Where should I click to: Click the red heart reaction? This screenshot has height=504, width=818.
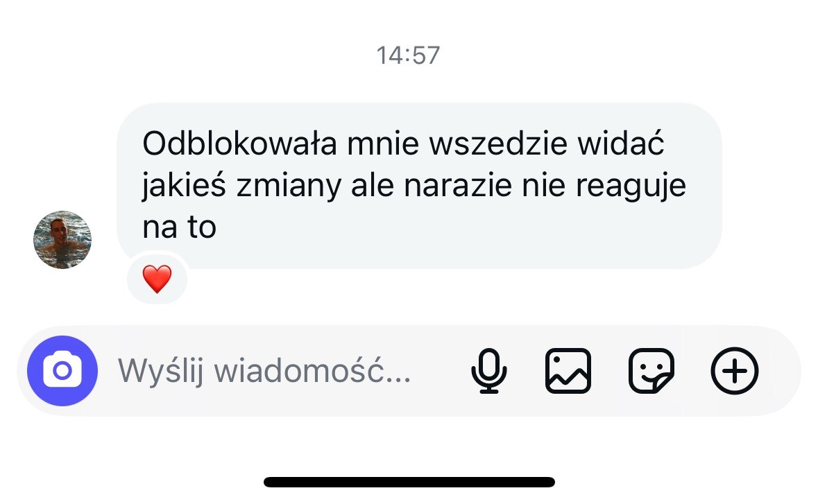tap(157, 279)
